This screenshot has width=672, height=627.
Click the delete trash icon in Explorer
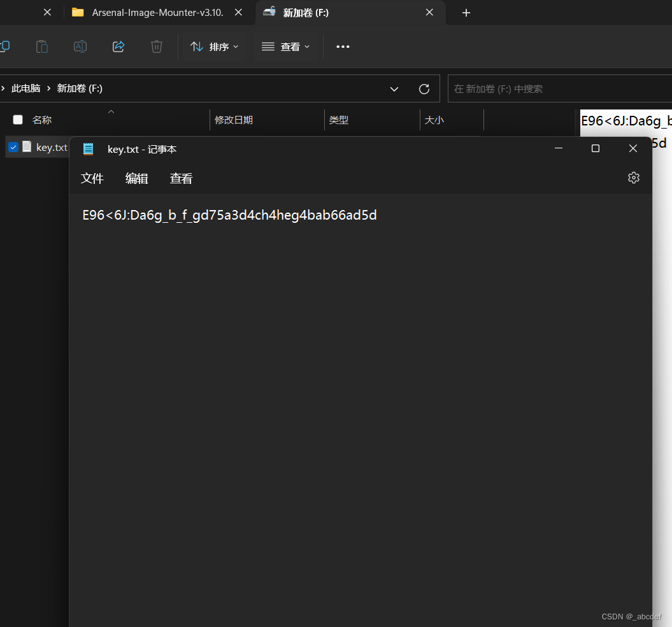[157, 46]
